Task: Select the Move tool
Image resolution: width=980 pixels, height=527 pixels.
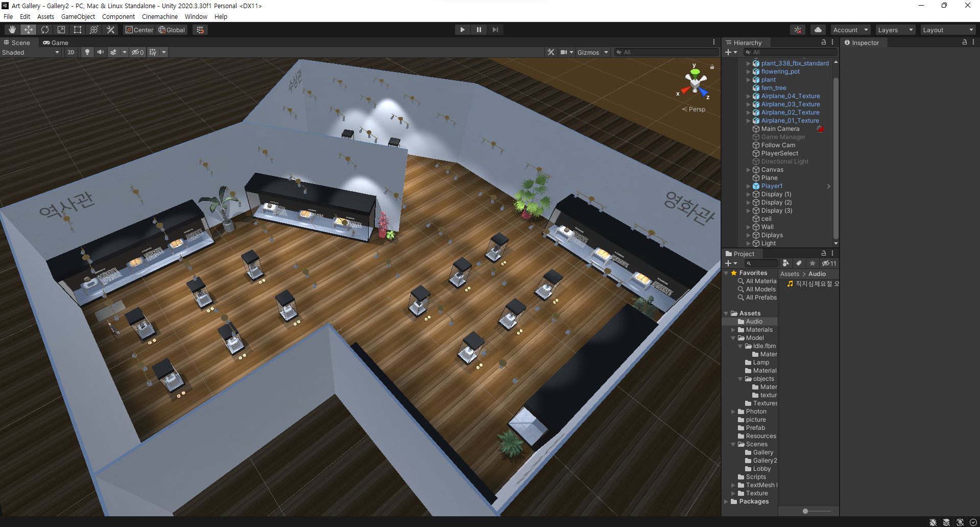Action: 29,30
